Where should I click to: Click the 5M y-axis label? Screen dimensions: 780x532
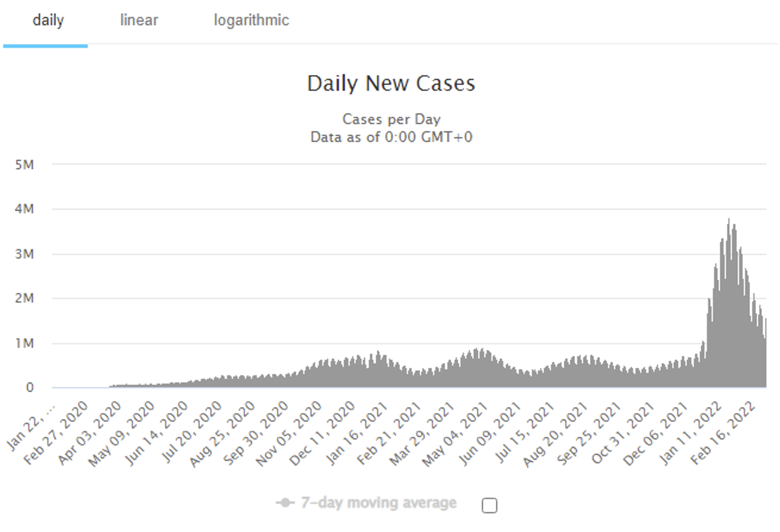(24, 165)
